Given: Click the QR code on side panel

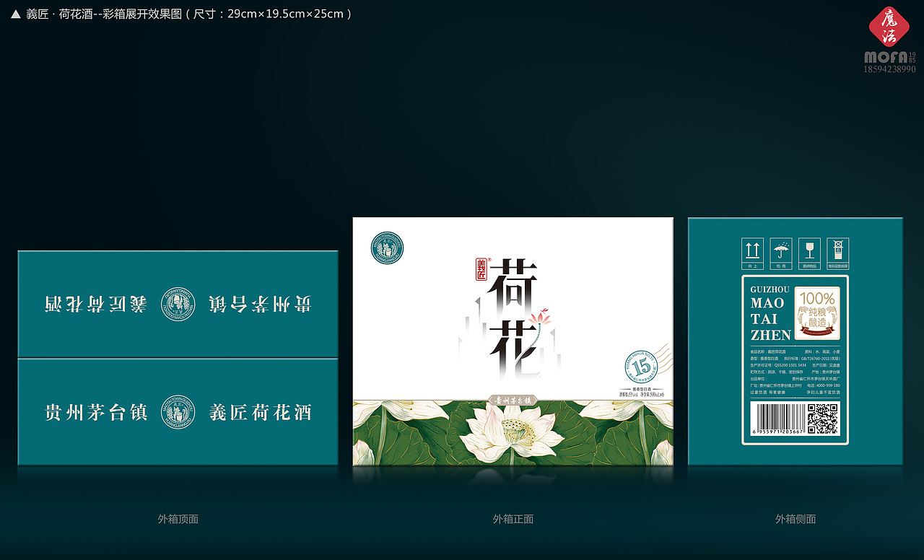Looking at the screenshot, I should click(823, 419).
